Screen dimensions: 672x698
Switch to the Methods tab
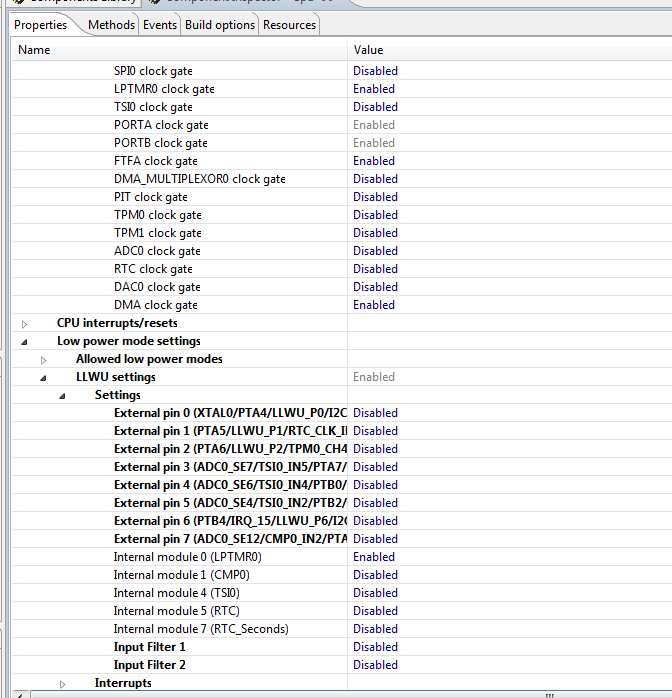tap(111, 25)
